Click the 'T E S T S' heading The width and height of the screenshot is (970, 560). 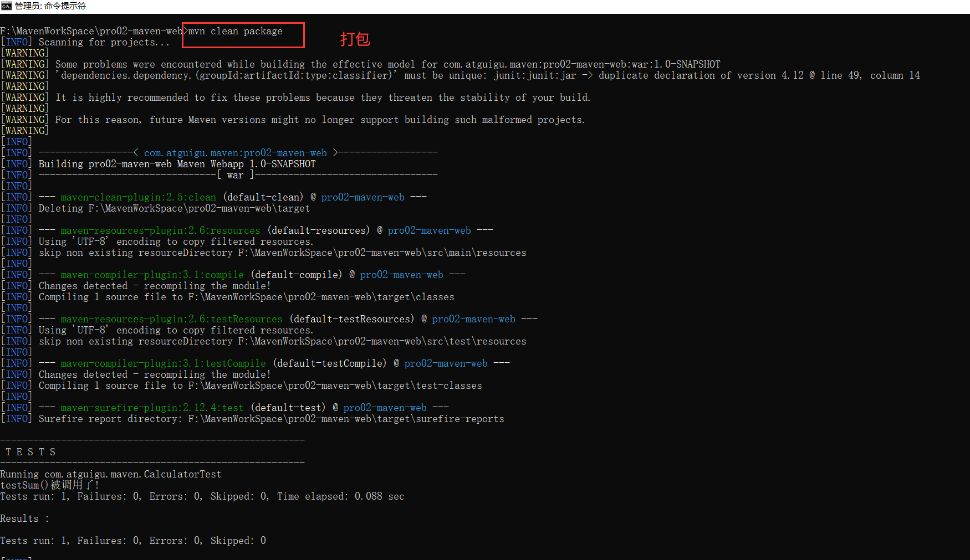[x=30, y=452]
